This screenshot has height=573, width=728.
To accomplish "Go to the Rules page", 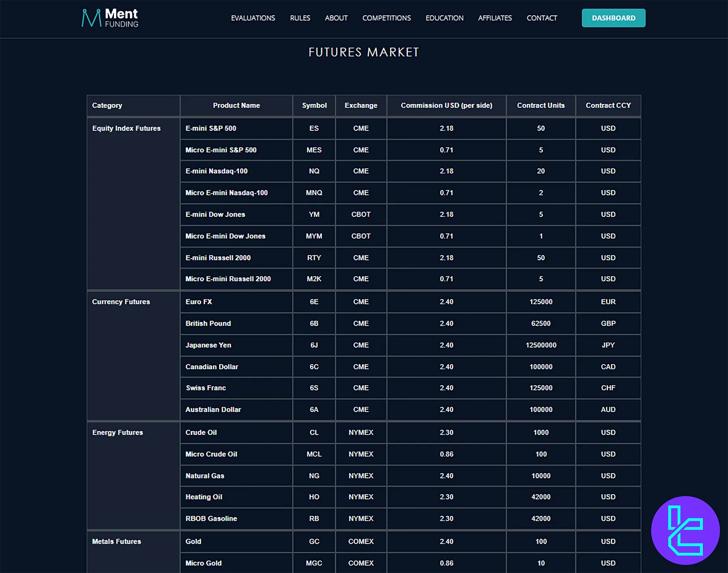I will tap(300, 18).
